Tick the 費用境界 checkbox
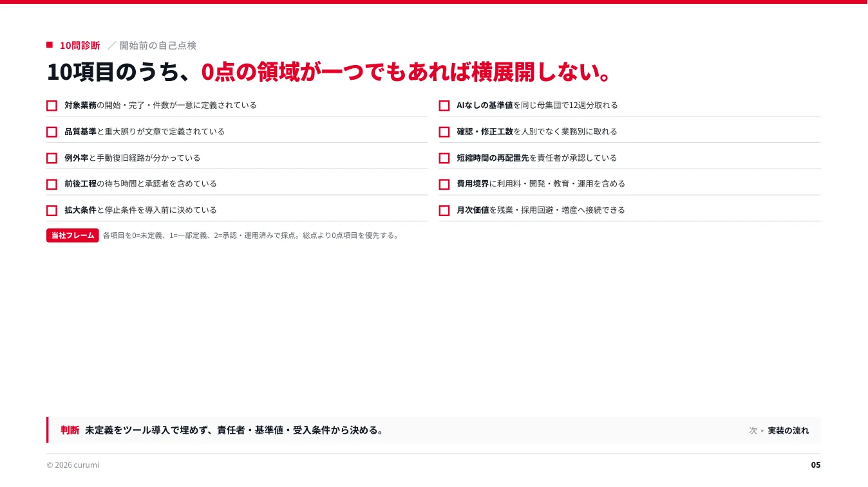The image size is (868, 487). tap(444, 184)
